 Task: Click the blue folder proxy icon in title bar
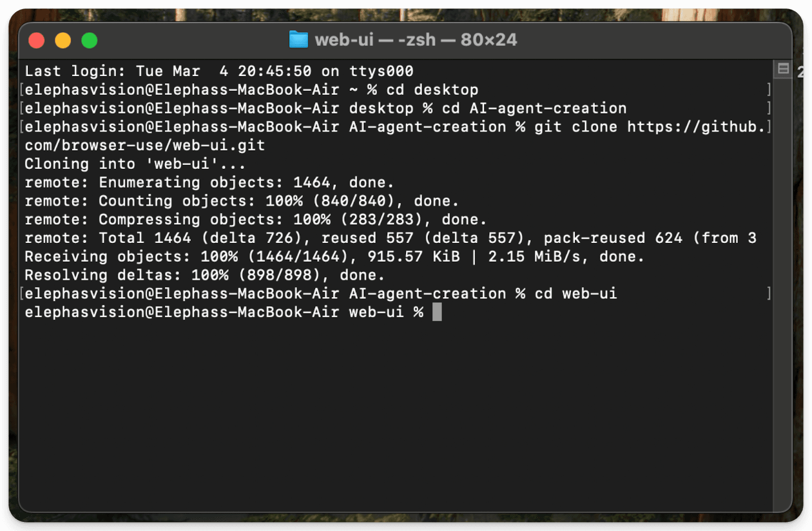pos(298,40)
